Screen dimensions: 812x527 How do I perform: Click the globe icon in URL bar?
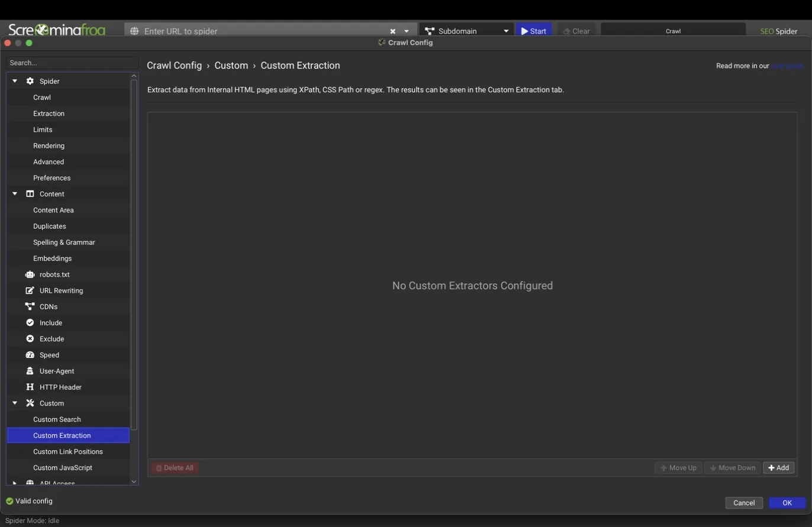coord(134,31)
